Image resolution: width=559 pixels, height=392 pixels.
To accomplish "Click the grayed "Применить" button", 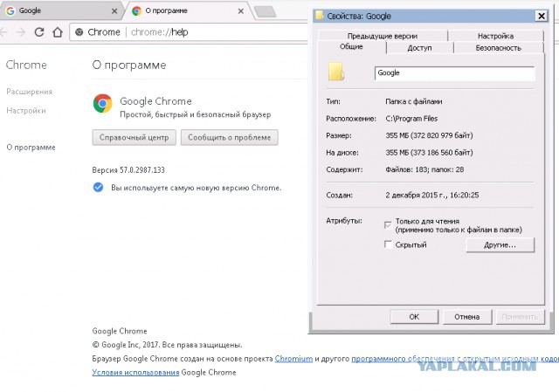I will click(520, 317).
